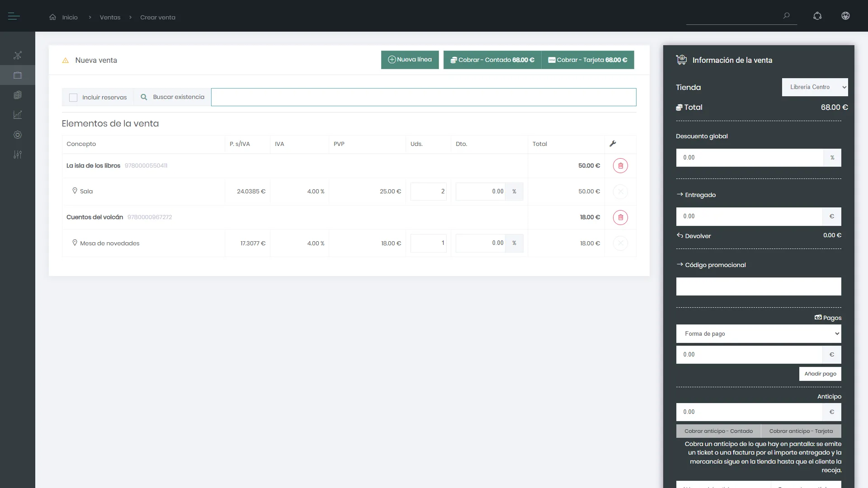Go to Inicio breadcrumb
The width and height of the screenshot is (868, 488).
coord(70,17)
